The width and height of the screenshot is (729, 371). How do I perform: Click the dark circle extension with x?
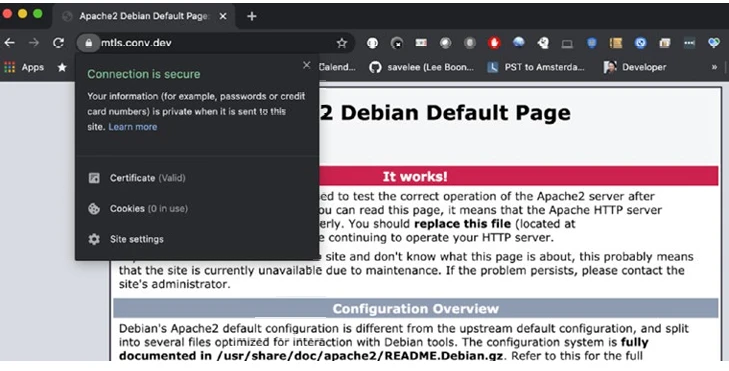[x=397, y=43]
